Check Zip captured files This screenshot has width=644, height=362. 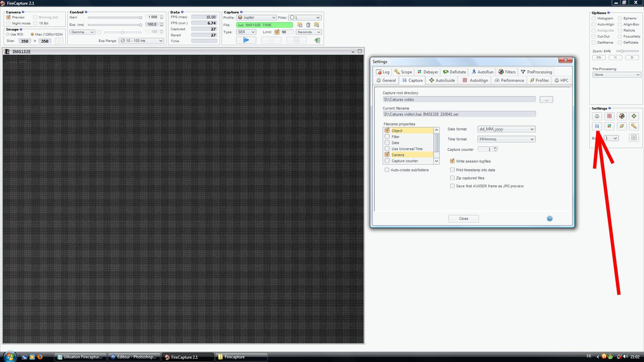click(452, 178)
